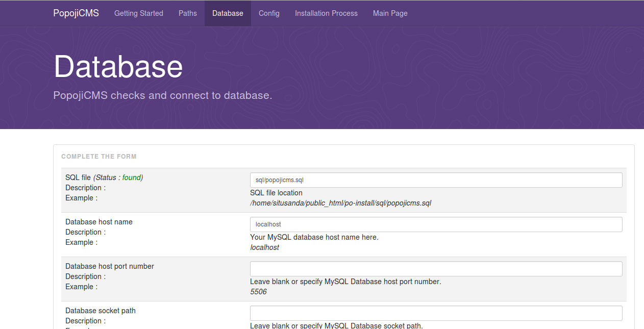
Task: Click the PopojiCMS checks subtitle text
Action: (x=162, y=95)
